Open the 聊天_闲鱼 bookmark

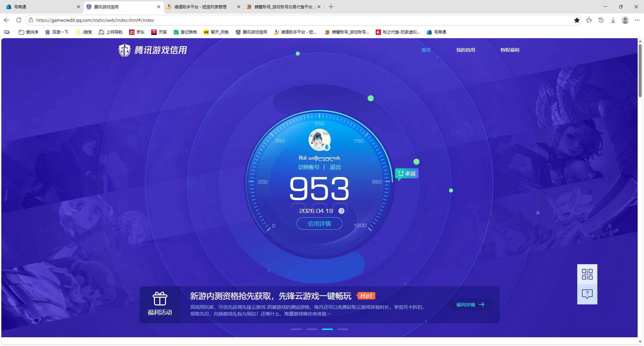pos(216,32)
